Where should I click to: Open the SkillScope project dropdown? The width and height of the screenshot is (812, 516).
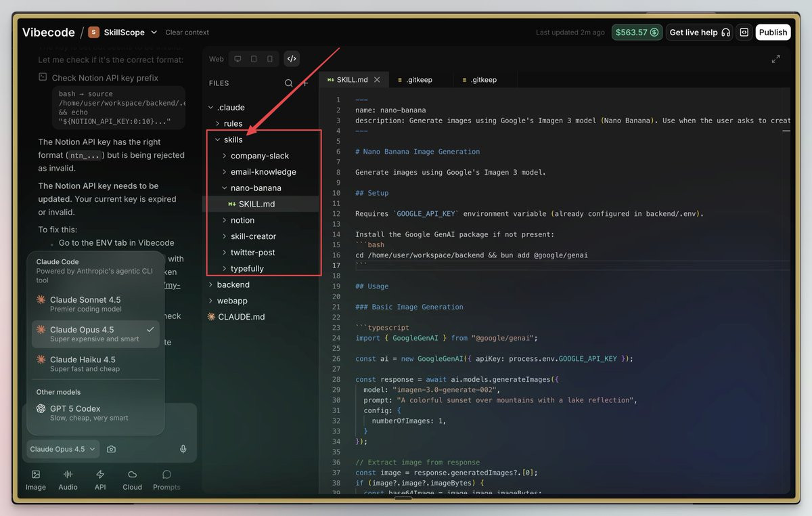(154, 32)
